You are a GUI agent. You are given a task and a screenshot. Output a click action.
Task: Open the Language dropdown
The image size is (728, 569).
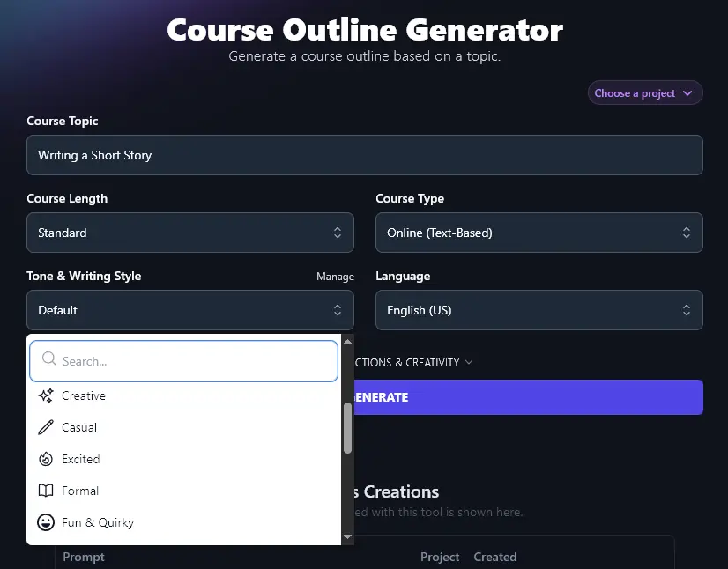pyautogui.click(x=539, y=310)
